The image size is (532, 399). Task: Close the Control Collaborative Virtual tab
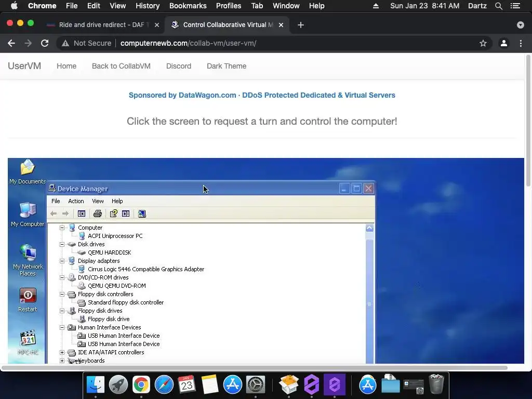281,25
